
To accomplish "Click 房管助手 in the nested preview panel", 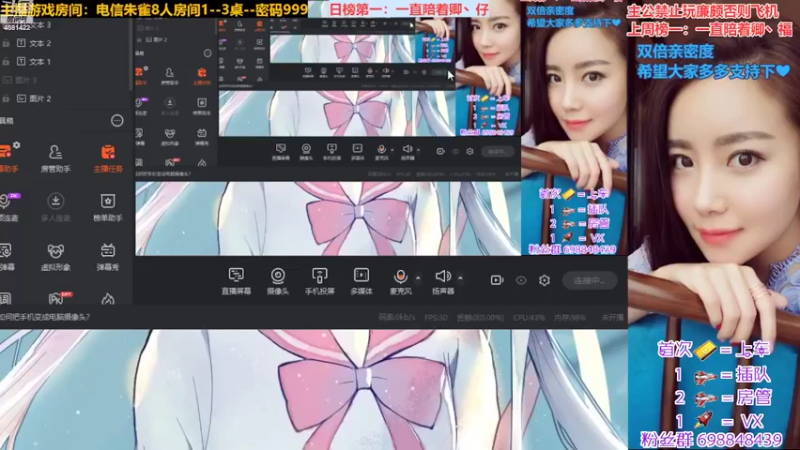I will [x=169, y=76].
